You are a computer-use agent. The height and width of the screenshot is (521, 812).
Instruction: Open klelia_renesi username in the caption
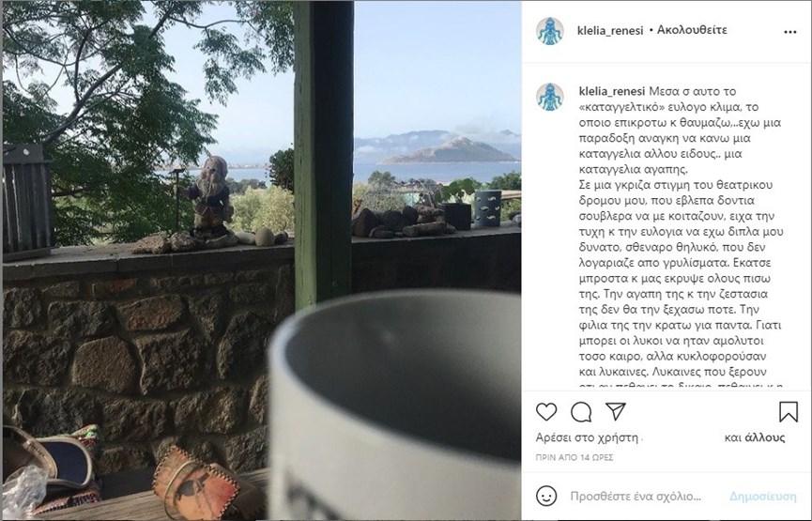[612, 92]
